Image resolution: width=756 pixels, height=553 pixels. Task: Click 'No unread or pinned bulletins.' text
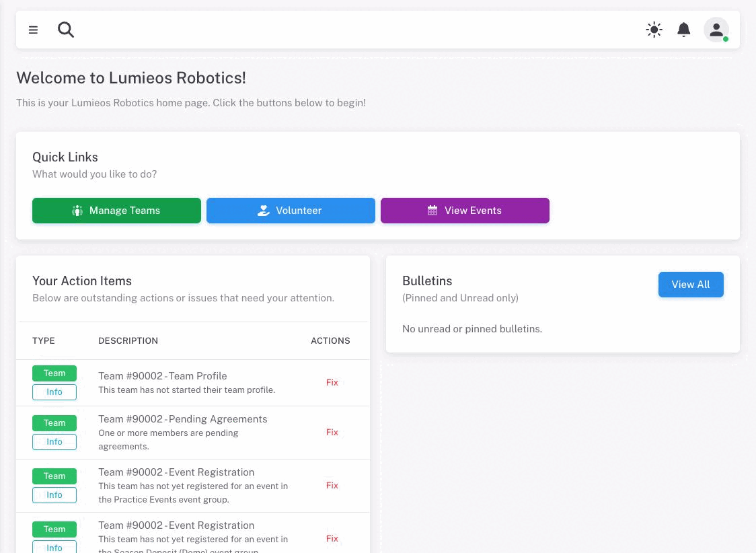tap(472, 329)
